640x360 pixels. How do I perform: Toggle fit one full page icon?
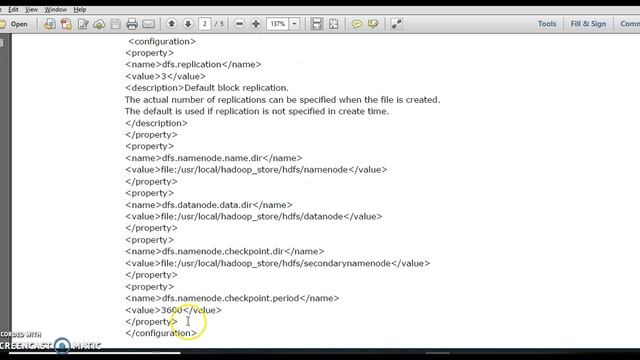333,24
